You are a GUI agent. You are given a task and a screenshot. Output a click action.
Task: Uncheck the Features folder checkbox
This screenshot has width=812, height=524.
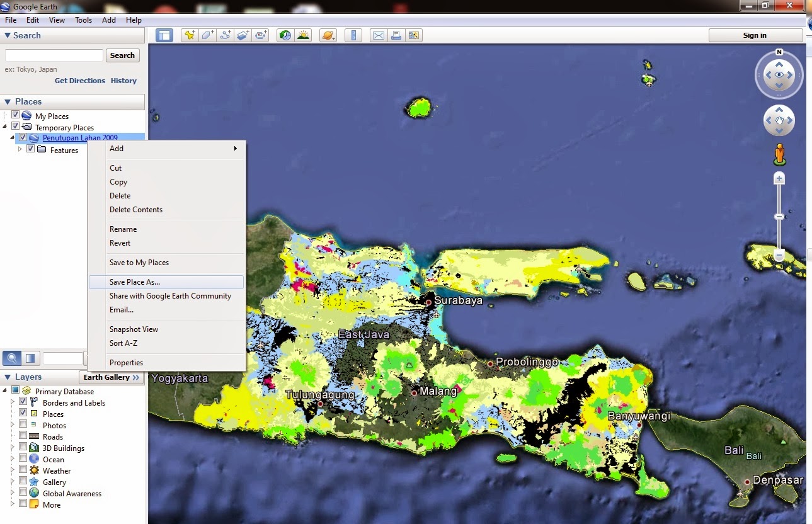click(x=30, y=149)
